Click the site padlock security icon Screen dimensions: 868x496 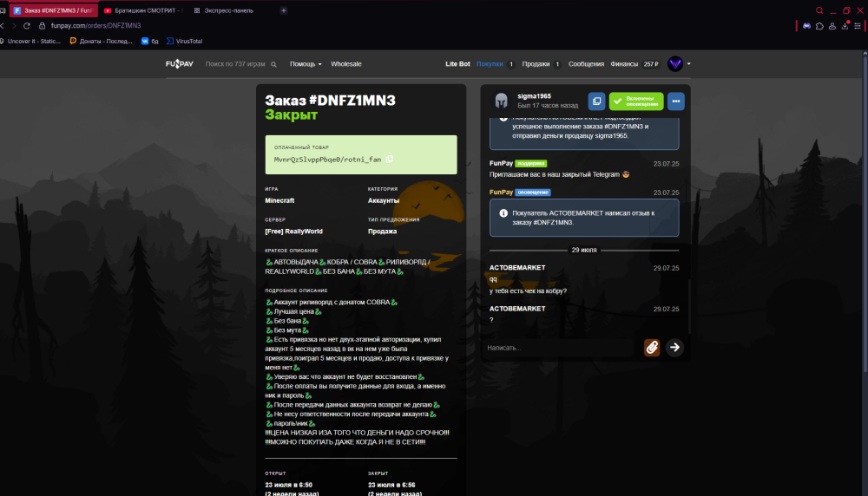[x=42, y=25]
